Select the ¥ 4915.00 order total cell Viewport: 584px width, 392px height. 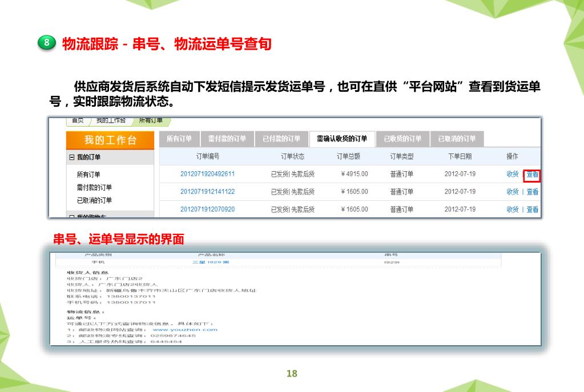[354, 174]
